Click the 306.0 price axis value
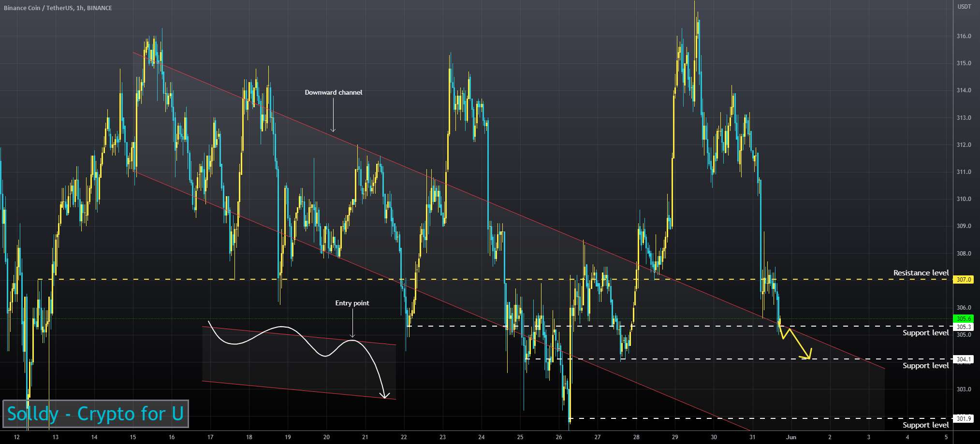 coord(964,308)
